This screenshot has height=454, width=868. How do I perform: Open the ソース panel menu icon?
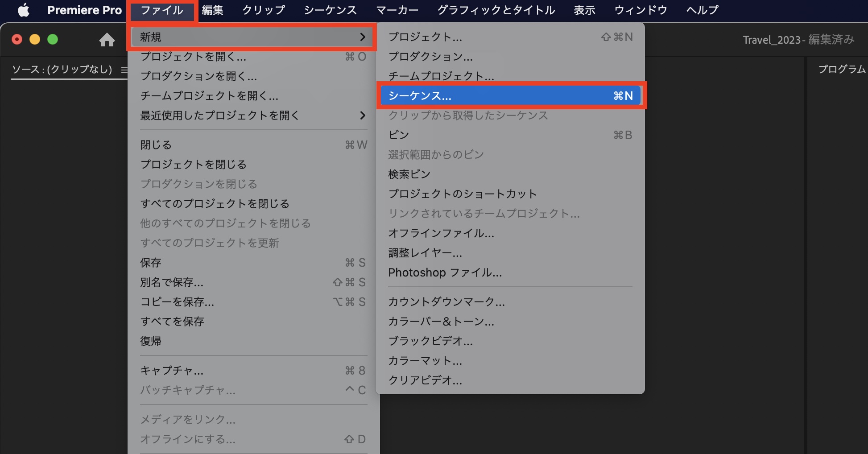pyautogui.click(x=124, y=70)
